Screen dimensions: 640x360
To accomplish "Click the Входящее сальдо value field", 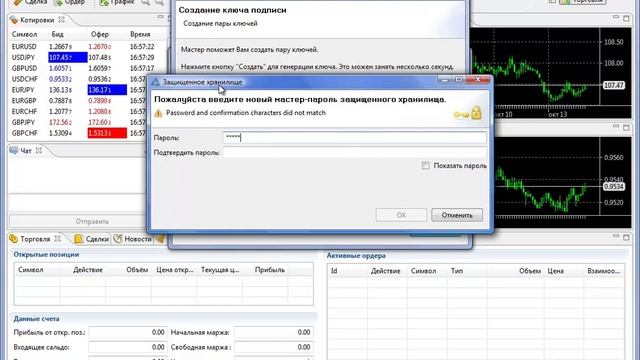I will (x=127, y=347).
